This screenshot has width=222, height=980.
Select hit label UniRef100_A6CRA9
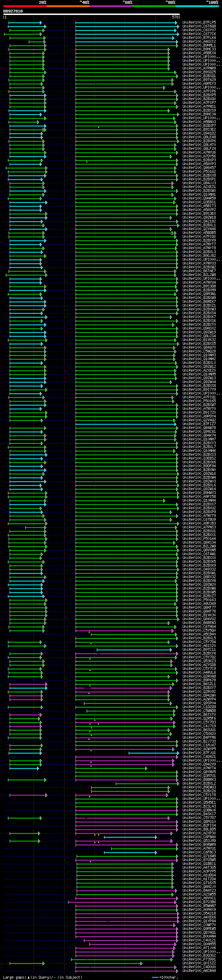click(199, 971)
